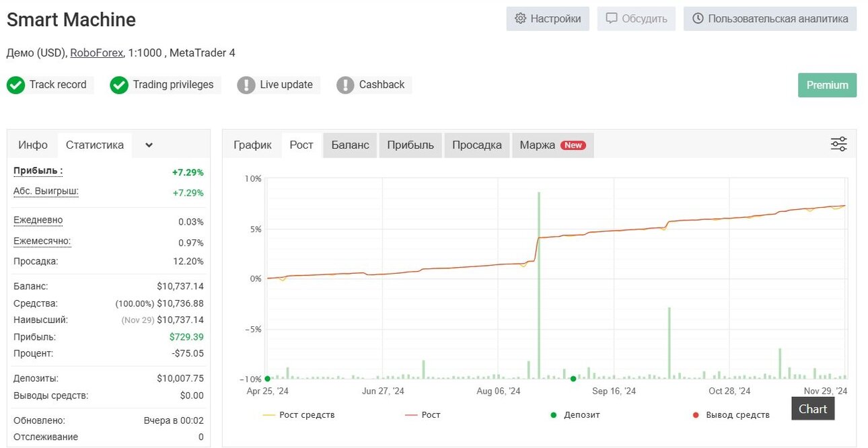This screenshot has height=448, width=868.
Task: Toggle the Депозит legend item
Action: 575,414
